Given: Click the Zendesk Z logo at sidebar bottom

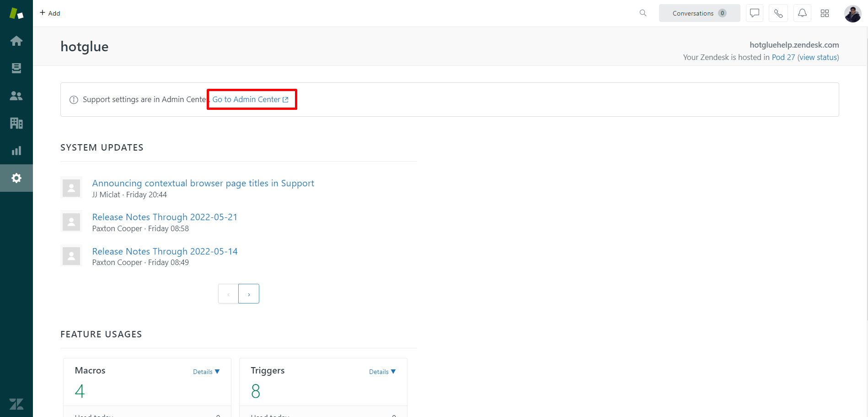Looking at the screenshot, I should pyautogui.click(x=16, y=404).
